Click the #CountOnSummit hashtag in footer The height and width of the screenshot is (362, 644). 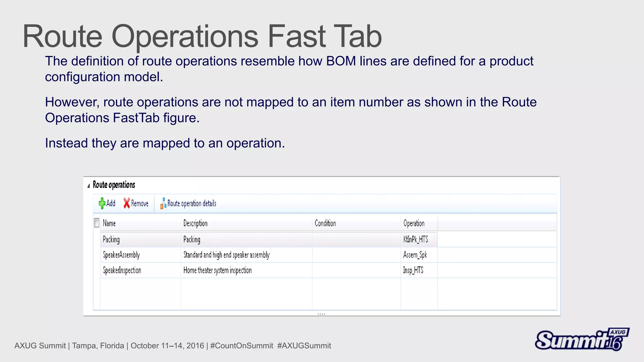coord(241,346)
